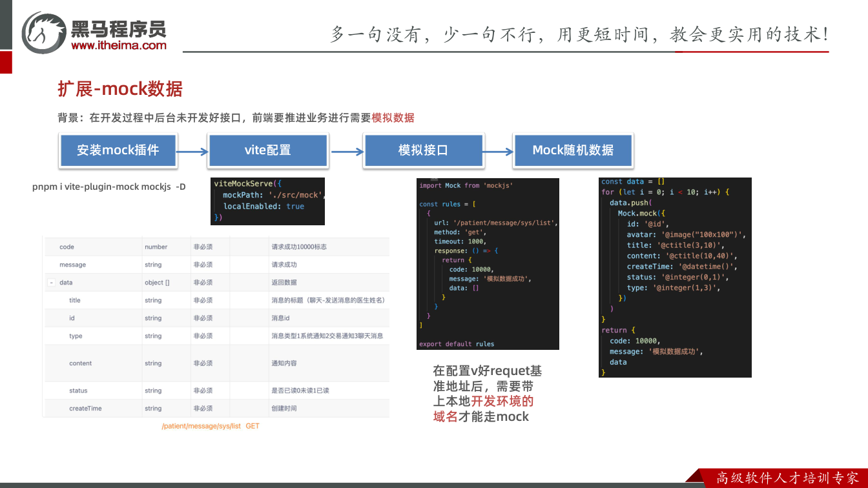Click the Mock.mock data code image

(x=675, y=278)
